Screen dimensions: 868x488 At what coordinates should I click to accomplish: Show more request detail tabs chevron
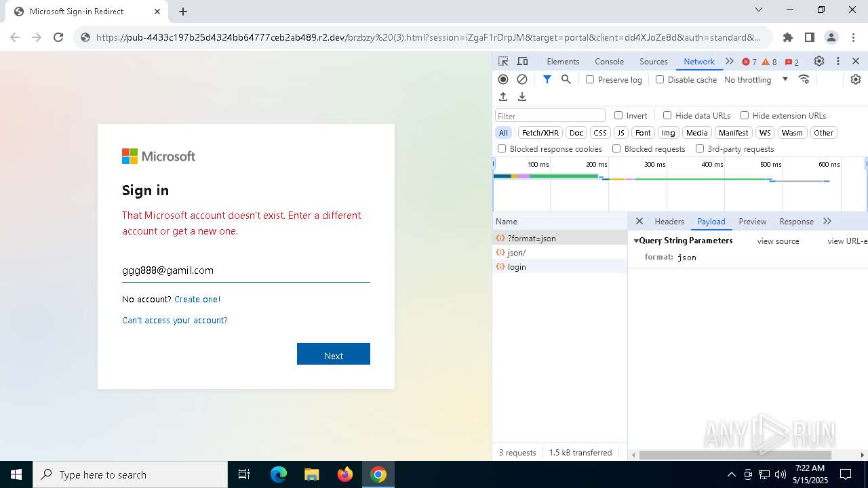[x=827, y=221]
